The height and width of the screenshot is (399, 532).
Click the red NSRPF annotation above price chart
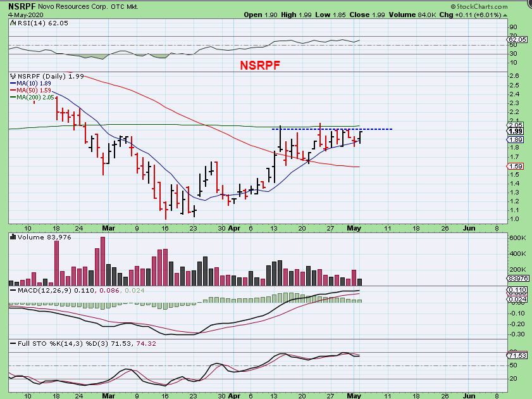coord(260,65)
